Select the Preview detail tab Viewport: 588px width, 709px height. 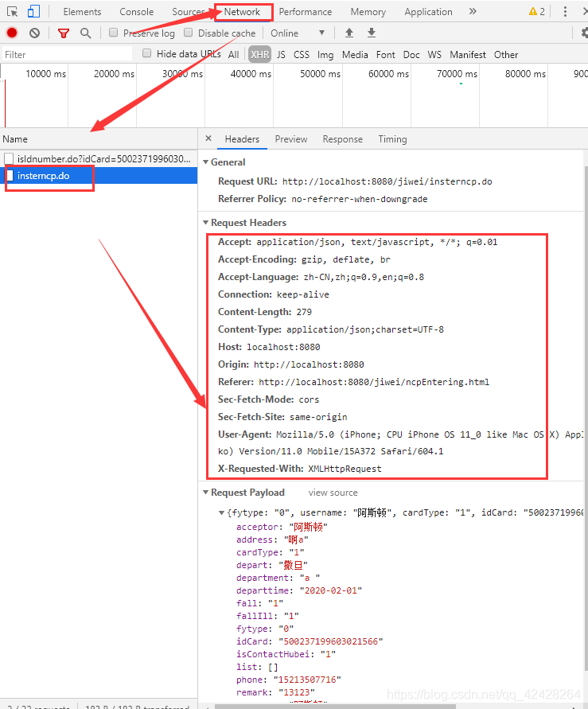[291, 139]
